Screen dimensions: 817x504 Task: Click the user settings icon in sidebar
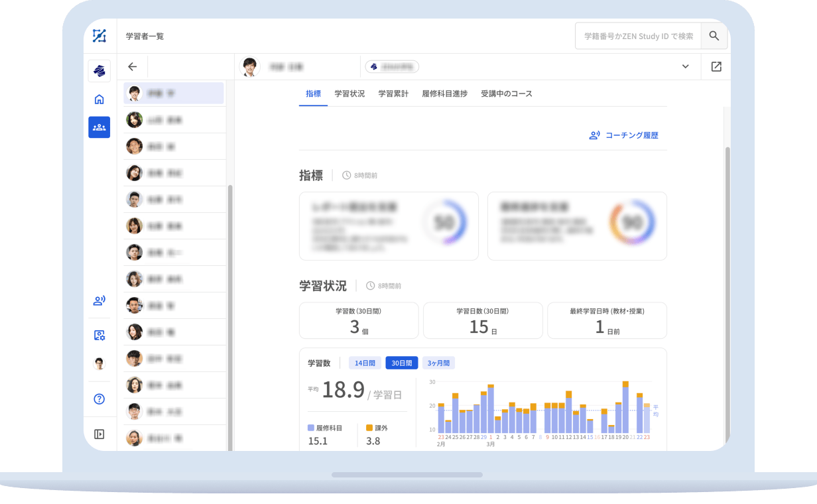(99, 336)
